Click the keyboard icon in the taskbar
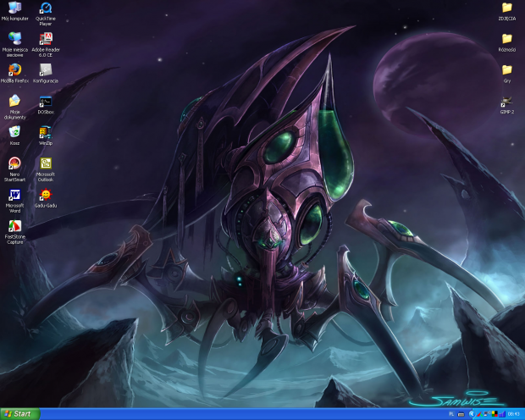Viewport: 525px width, 420px height. point(461,414)
